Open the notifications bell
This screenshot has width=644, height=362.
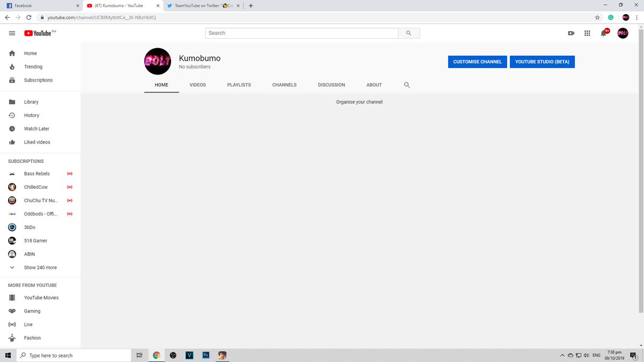tap(604, 33)
